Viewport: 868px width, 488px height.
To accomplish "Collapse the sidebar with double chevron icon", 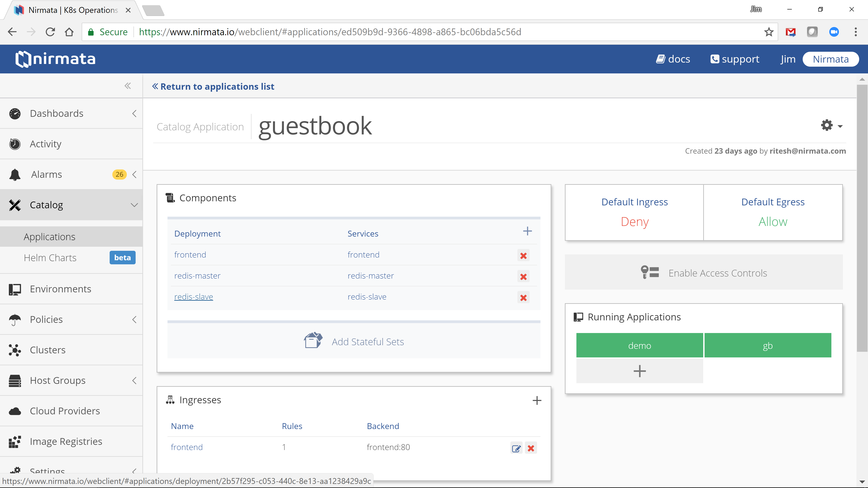I will (128, 86).
